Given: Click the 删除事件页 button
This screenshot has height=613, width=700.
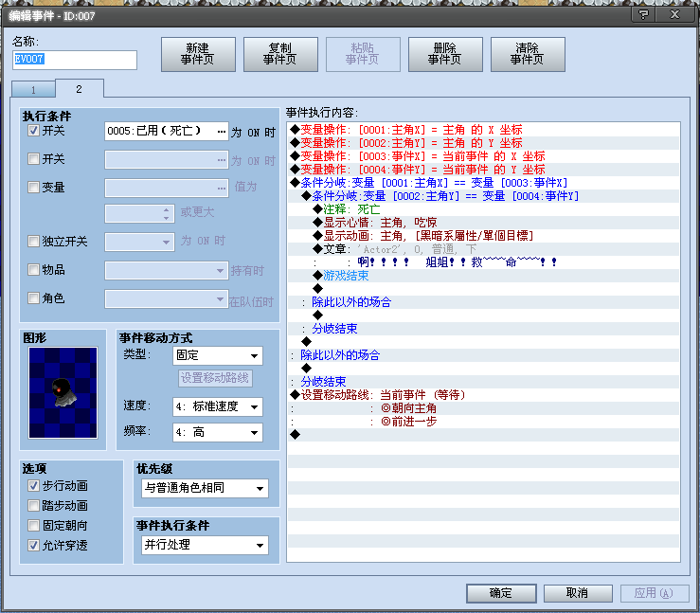Looking at the screenshot, I should click(445, 54).
